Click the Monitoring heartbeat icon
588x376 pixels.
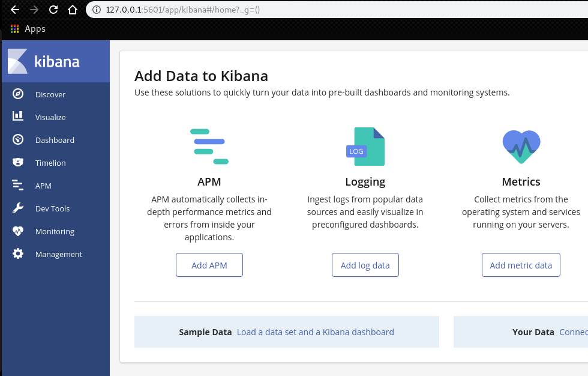(x=18, y=231)
